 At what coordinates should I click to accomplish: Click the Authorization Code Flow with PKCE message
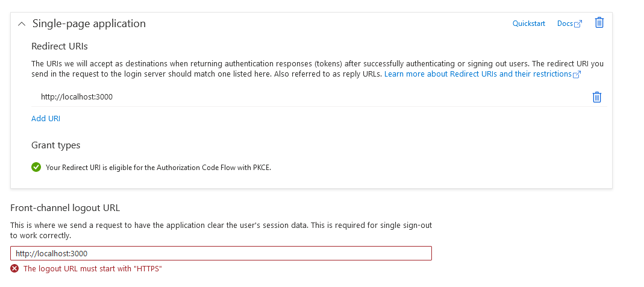point(158,168)
